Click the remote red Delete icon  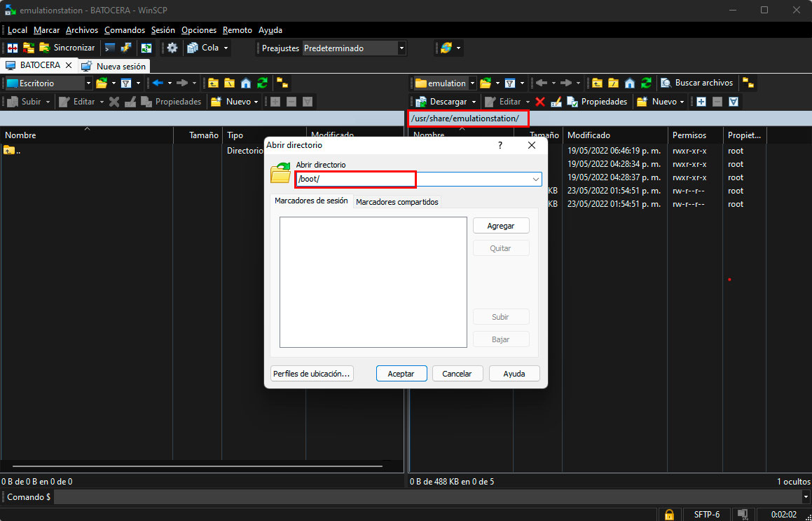pos(540,102)
